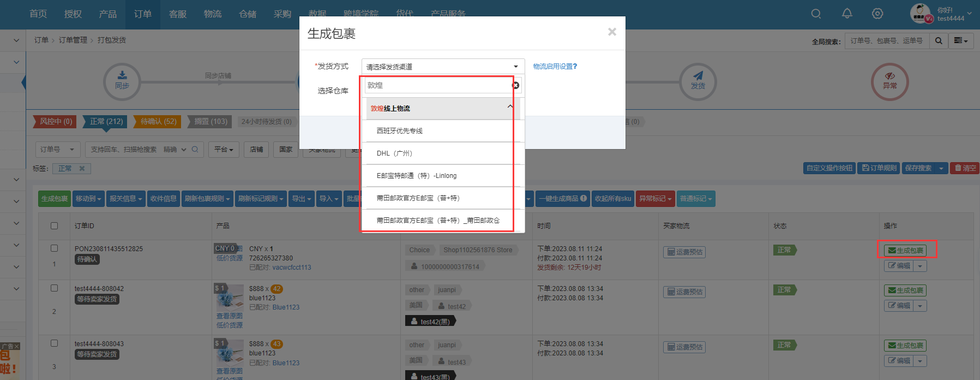Screen dimensions: 980x380
Task: Open the settings gear icon in header
Action: pos(877,14)
